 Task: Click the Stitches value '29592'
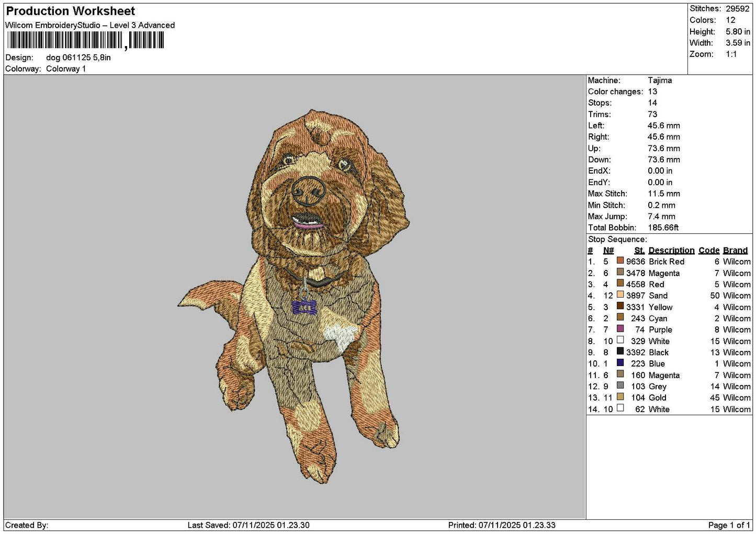pyautogui.click(x=737, y=9)
